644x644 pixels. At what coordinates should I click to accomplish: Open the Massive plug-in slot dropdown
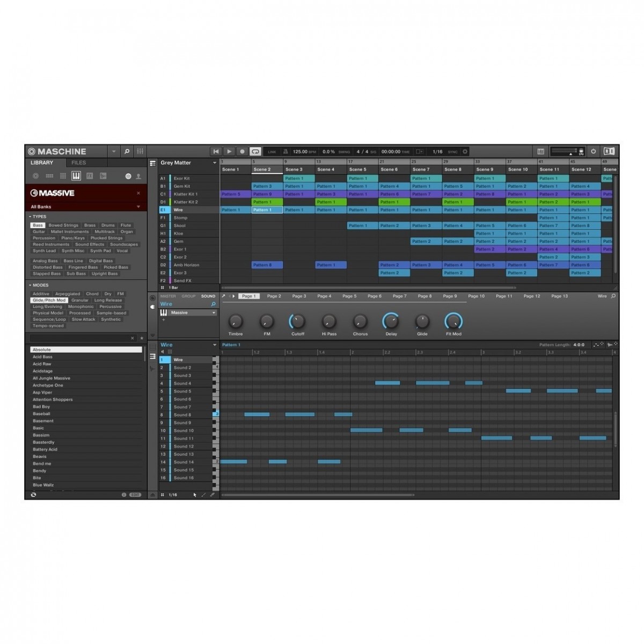click(214, 313)
